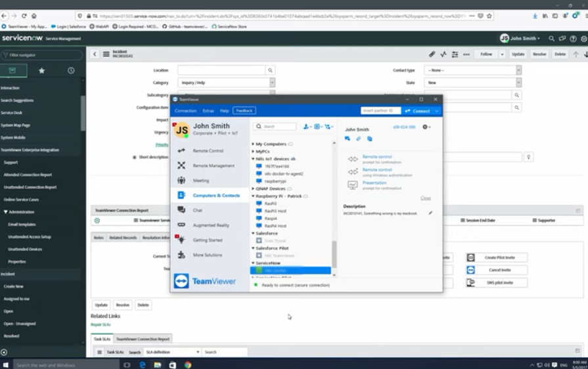Open File Explorer from the taskbar
This screenshot has width=588, height=369.
[x=158, y=364]
